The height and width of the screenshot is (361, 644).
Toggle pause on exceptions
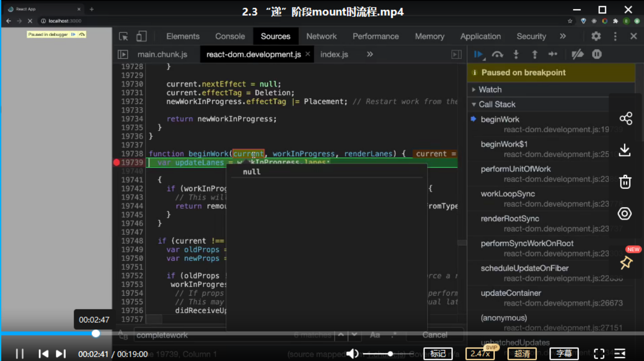pyautogui.click(x=597, y=54)
